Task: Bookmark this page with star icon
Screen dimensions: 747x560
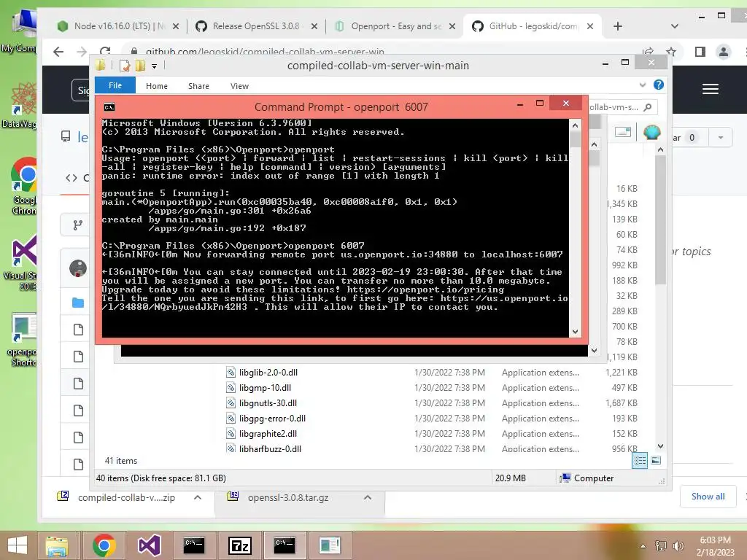Action: pos(671,52)
